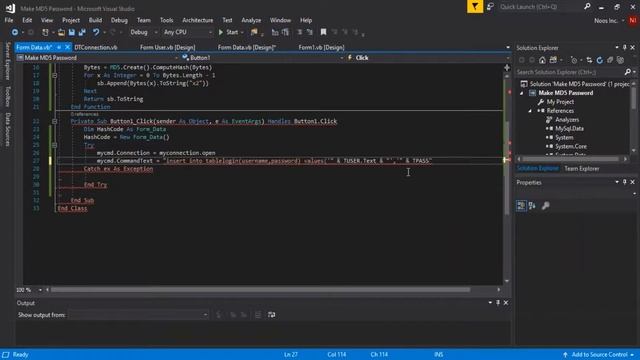This screenshot has width=640, height=360.
Task: Click the uncomment lines icon
Action: (x=309, y=32)
